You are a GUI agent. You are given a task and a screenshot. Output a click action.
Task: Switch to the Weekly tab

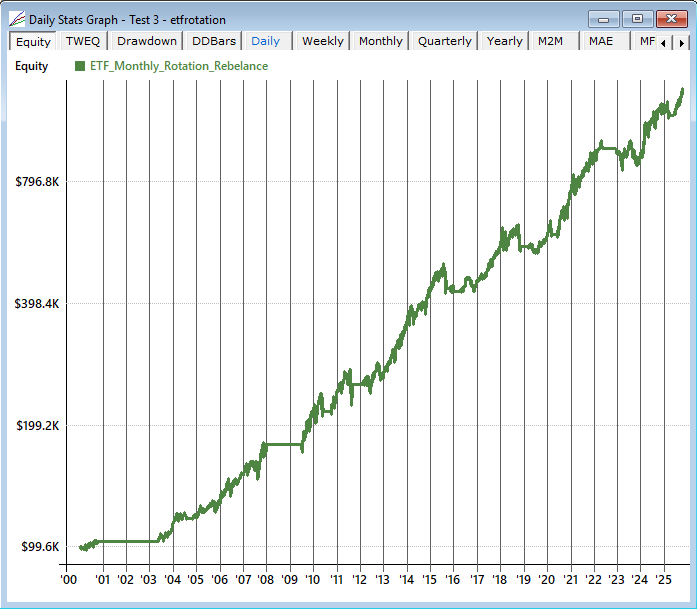coord(323,41)
